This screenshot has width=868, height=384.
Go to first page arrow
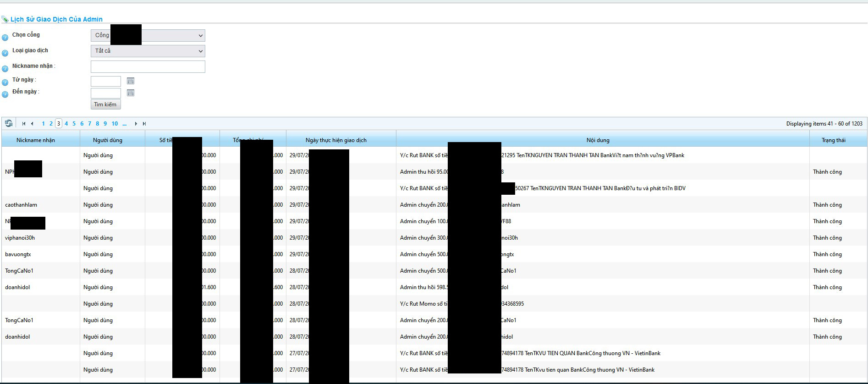point(24,124)
